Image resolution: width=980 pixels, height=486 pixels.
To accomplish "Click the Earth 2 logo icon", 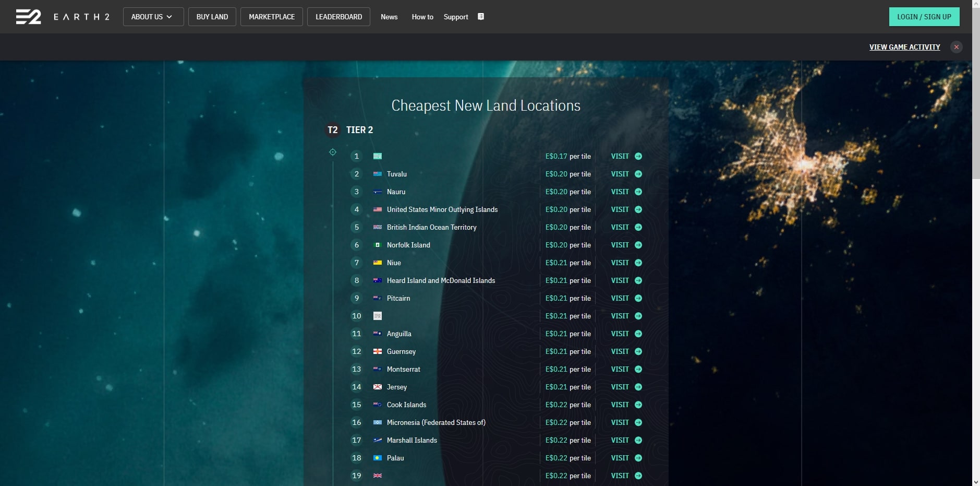I will [x=28, y=17].
